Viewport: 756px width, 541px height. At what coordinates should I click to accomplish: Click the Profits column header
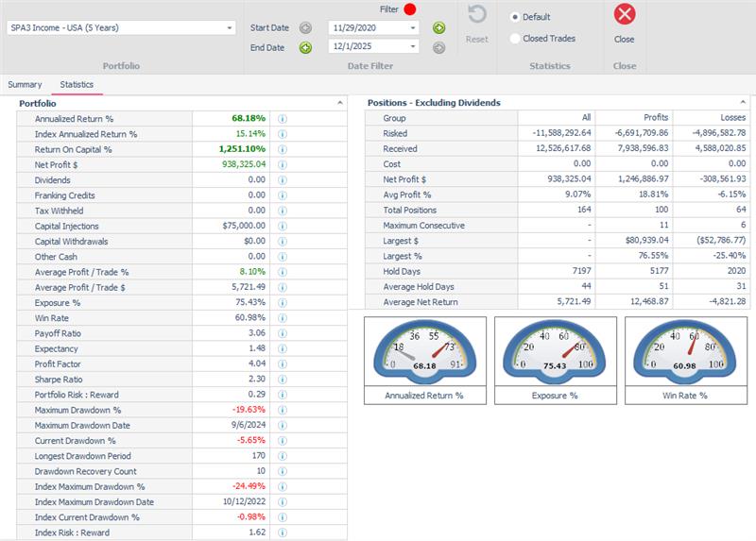point(656,117)
